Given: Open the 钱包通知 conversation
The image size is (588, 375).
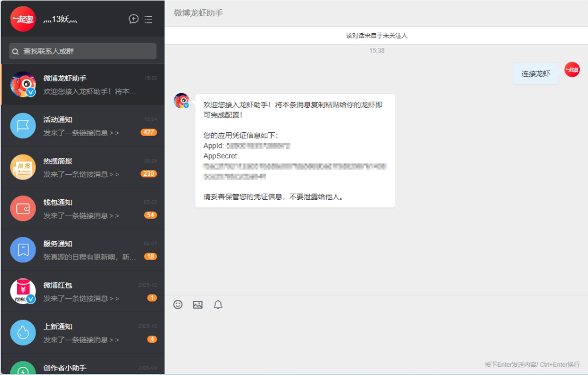Looking at the screenshot, I should pyautogui.click(x=83, y=208).
